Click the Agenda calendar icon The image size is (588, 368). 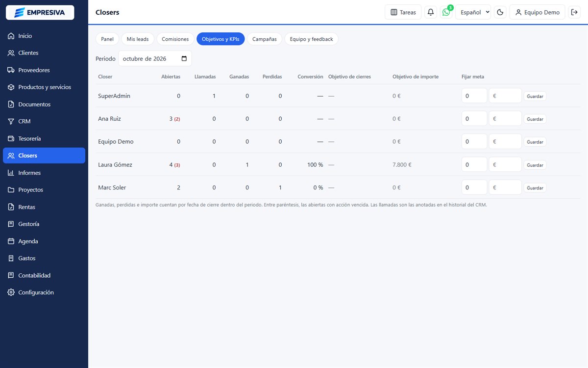[11, 241]
